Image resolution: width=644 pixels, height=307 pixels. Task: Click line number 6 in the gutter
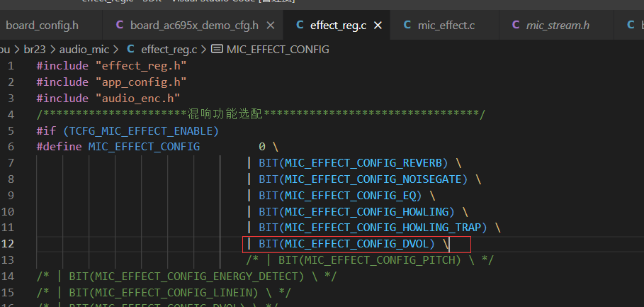click(x=10, y=147)
